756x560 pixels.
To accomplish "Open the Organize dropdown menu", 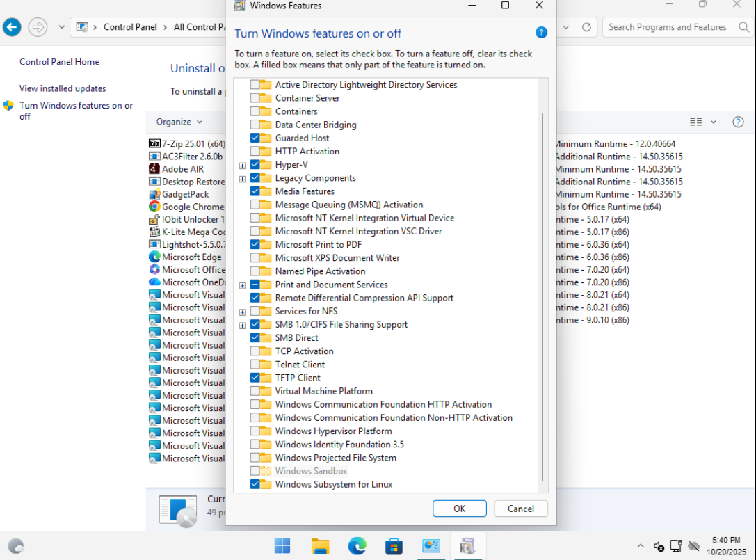I will click(x=179, y=122).
